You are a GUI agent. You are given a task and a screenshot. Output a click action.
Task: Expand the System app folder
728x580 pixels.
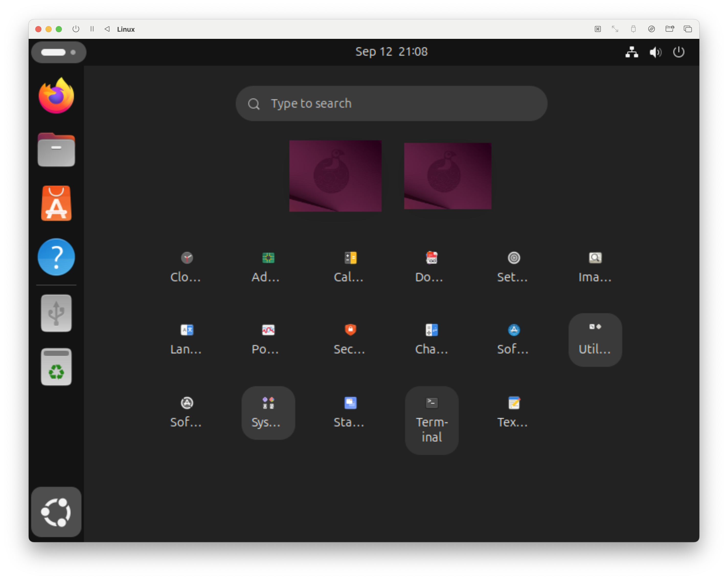pyautogui.click(x=268, y=412)
